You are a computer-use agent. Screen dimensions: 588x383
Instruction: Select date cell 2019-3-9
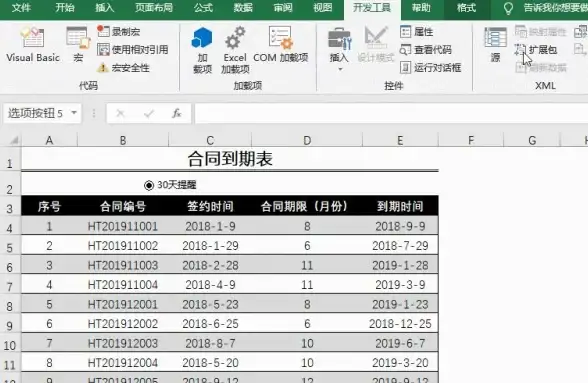click(x=400, y=285)
